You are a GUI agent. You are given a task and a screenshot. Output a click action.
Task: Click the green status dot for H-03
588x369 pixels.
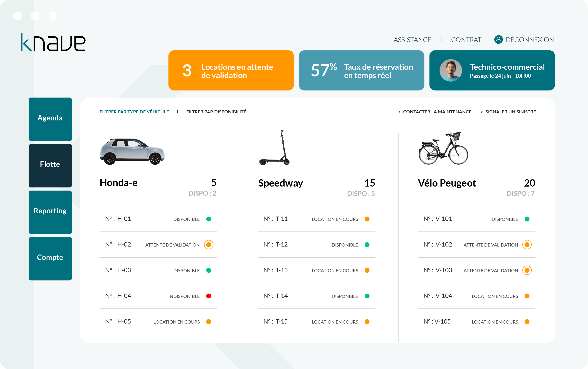209,270
